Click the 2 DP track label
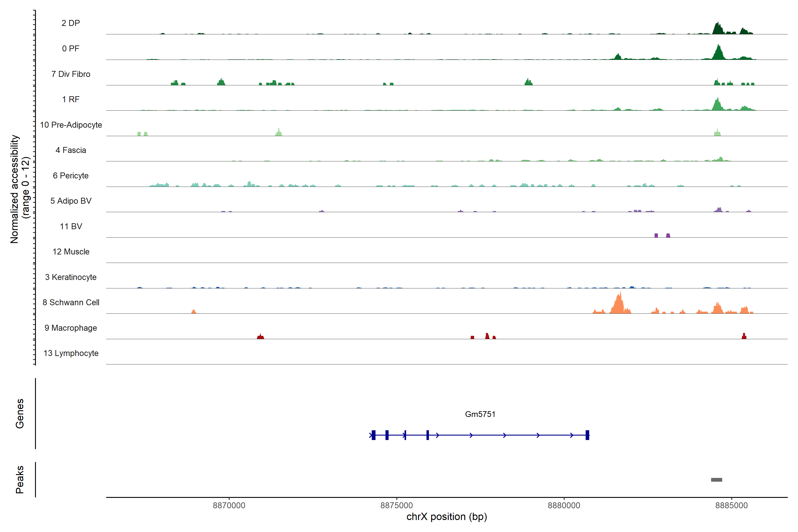Image resolution: width=798 pixels, height=532 pixels. pyautogui.click(x=70, y=23)
